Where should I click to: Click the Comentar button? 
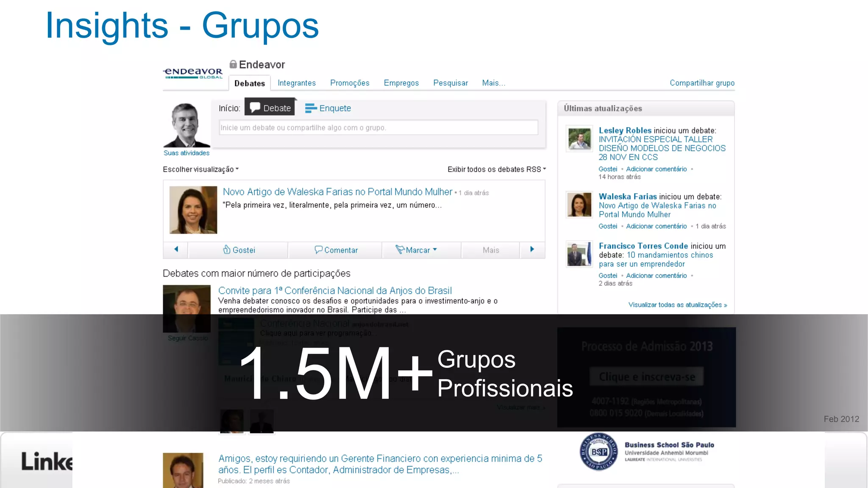click(x=336, y=250)
